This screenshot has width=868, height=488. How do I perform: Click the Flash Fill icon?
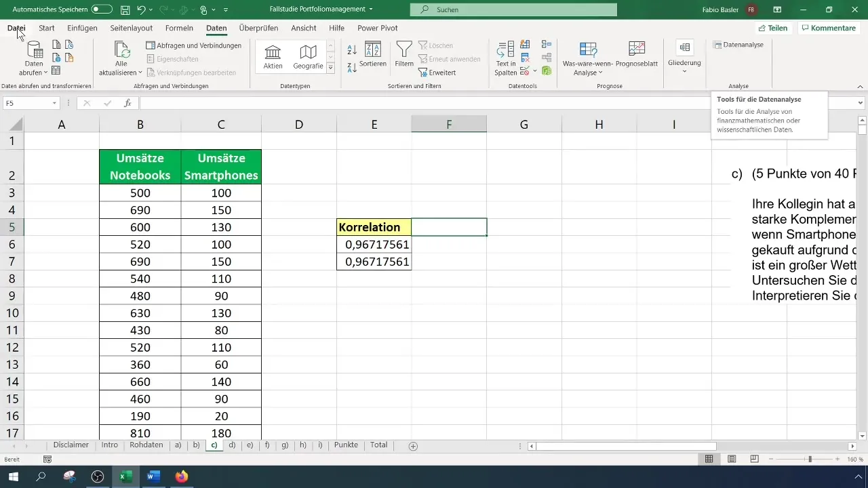click(x=525, y=45)
